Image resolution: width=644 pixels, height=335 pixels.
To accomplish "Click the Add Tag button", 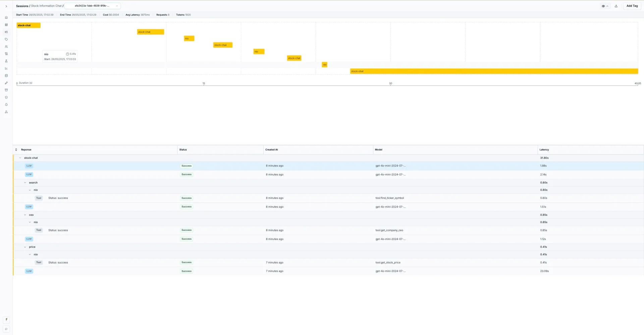I will point(632,6).
